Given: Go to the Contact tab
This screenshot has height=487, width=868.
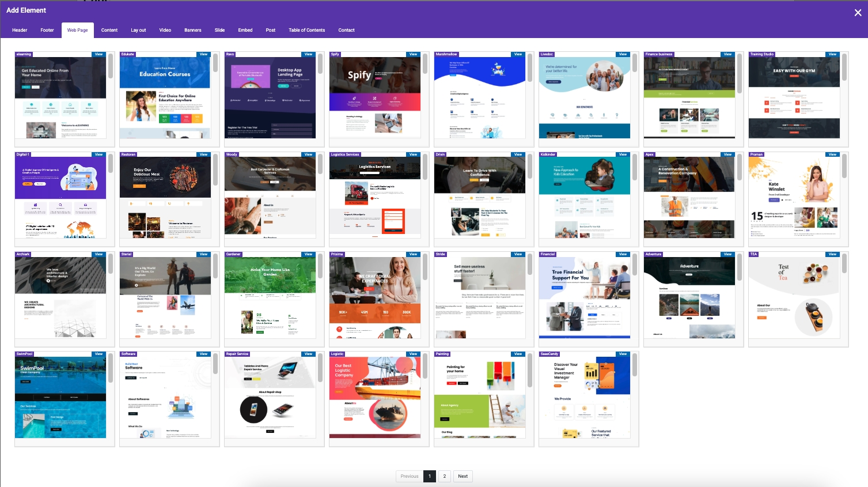Looking at the screenshot, I should pos(346,30).
